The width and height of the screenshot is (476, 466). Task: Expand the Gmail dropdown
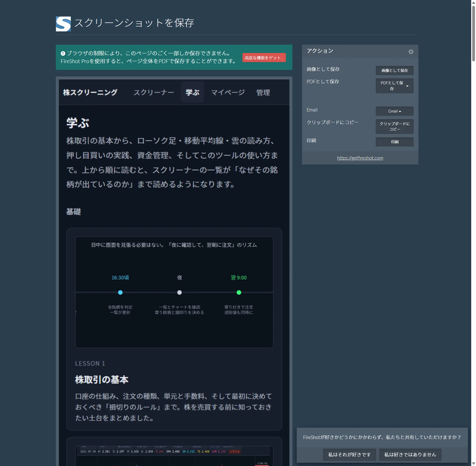click(394, 111)
